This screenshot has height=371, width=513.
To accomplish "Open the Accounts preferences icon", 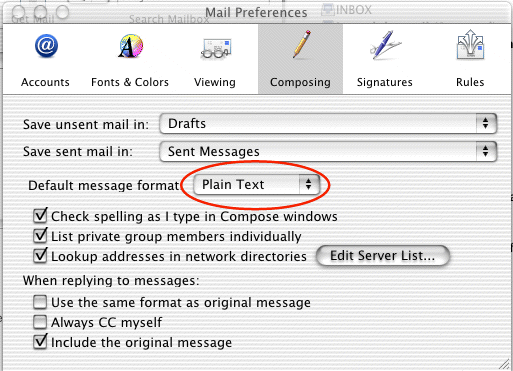I will [46, 46].
